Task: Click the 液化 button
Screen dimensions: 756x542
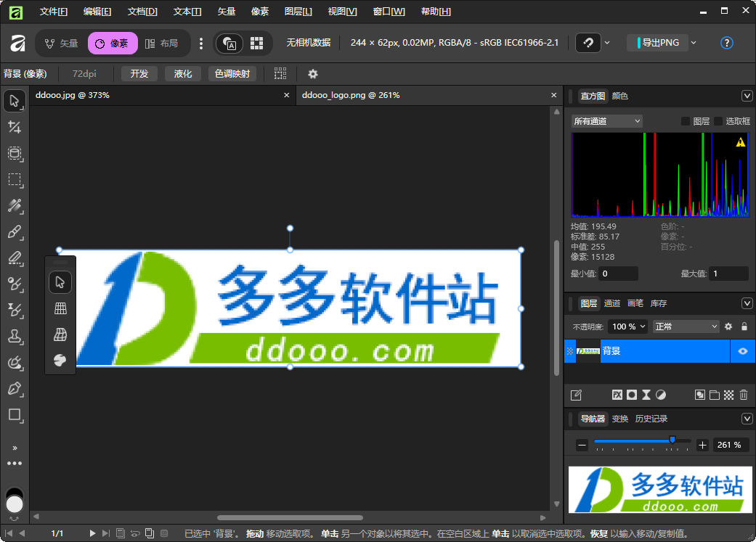Action: [183, 74]
